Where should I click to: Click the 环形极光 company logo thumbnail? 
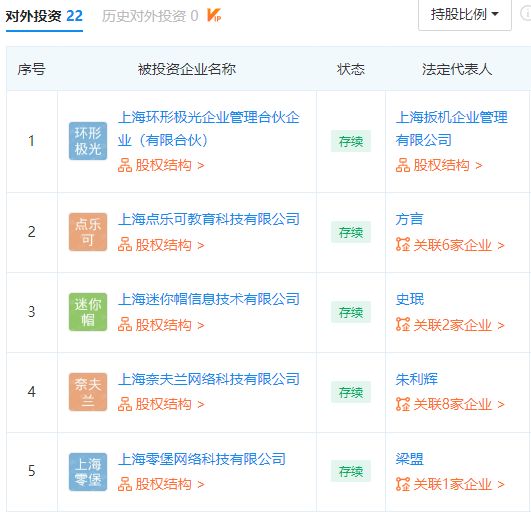click(x=88, y=141)
